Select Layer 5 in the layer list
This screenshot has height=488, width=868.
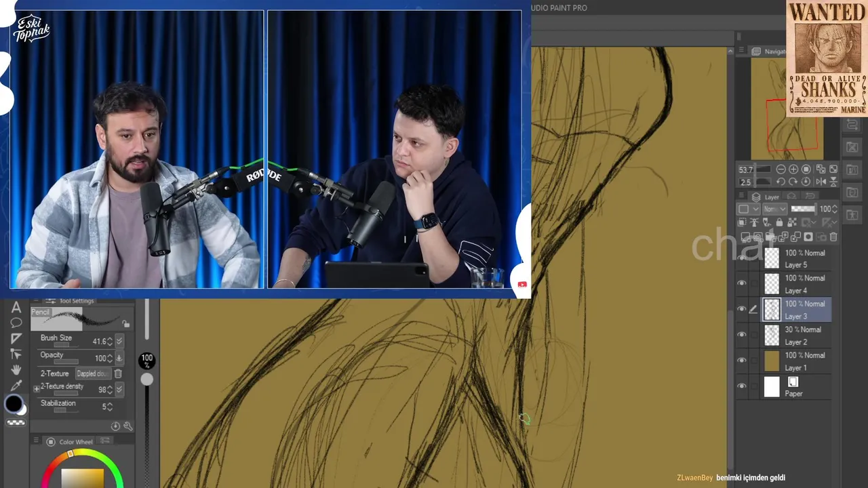[x=797, y=258]
